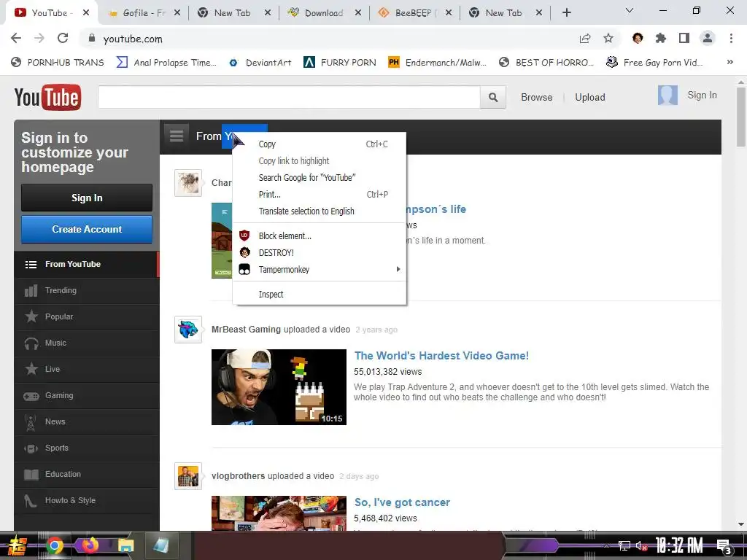This screenshot has width=747, height=560.
Task: Open the guide hamburger menu icon
Action: coord(177,136)
